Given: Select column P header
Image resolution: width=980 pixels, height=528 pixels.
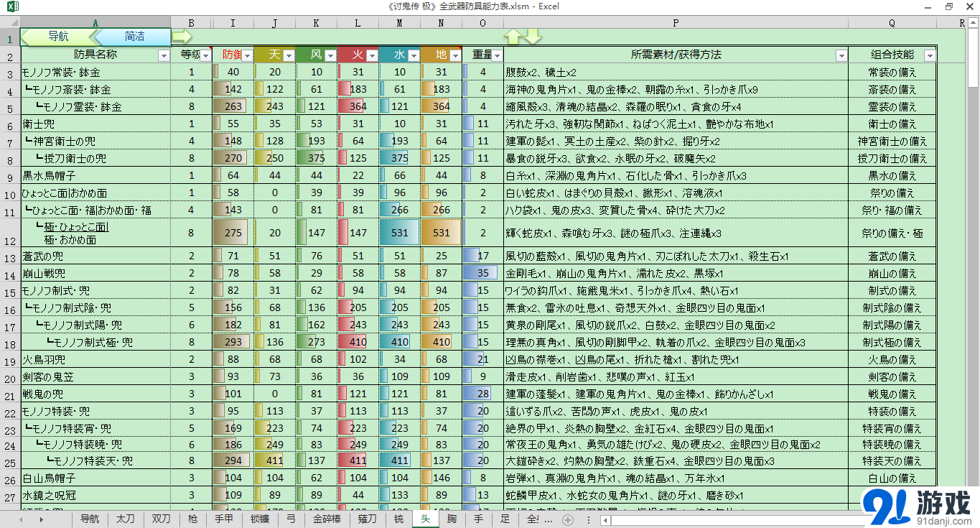Looking at the screenshot, I should pos(676,23).
